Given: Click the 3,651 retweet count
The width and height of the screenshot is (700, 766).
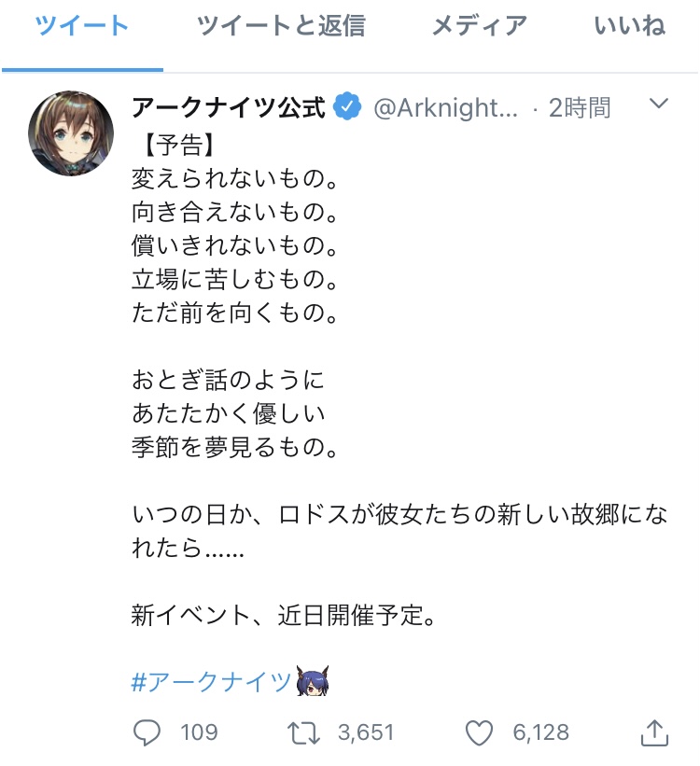Looking at the screenshot, I should [x=365, y=732].
